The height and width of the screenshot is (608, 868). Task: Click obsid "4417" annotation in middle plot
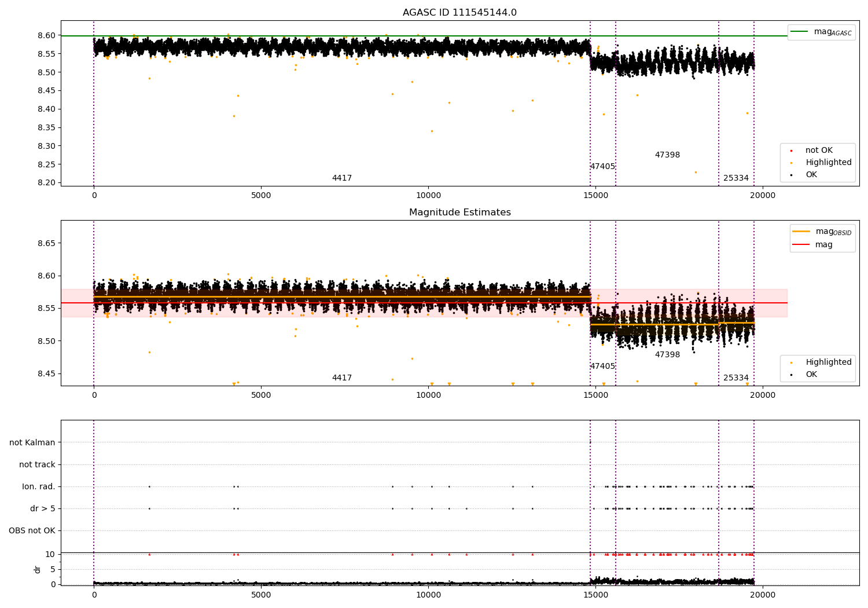[342, 378]
